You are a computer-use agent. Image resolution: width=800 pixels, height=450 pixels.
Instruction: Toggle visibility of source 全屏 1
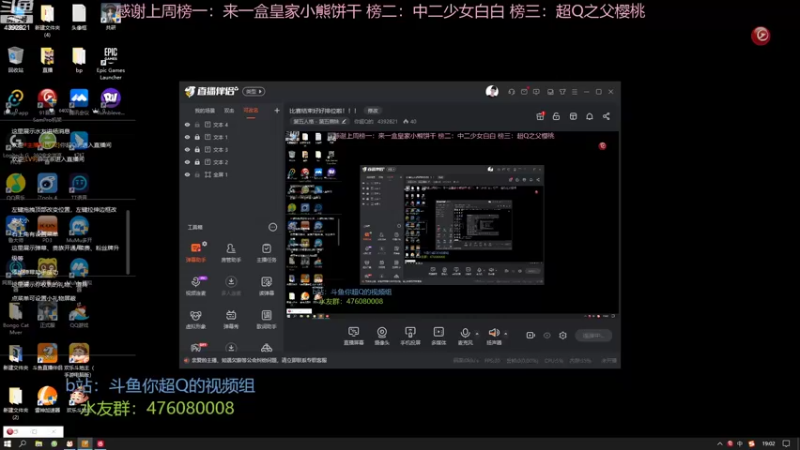tap(187, 174)
